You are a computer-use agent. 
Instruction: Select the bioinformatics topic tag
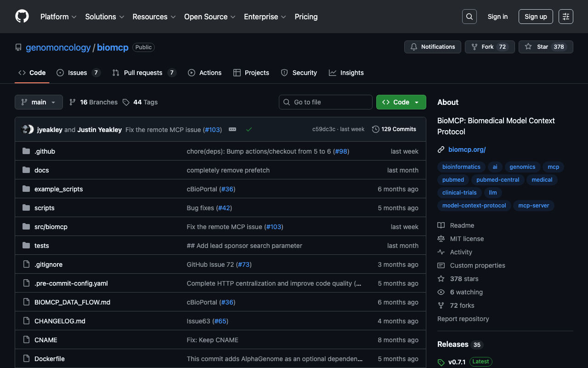(x=461, y=167)
